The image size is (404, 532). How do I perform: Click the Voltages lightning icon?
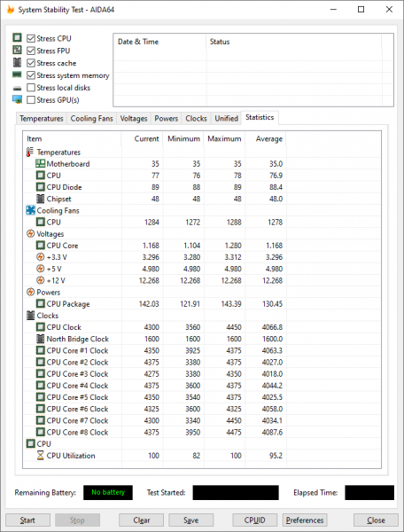click(x=30, y=234)
